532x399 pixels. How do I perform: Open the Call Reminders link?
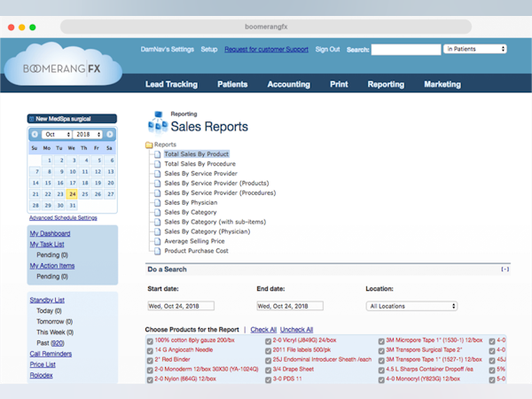51,354
